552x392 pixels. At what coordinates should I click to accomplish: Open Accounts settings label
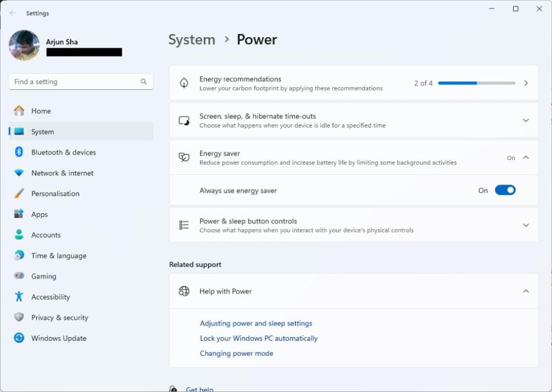tap(46, 235)
